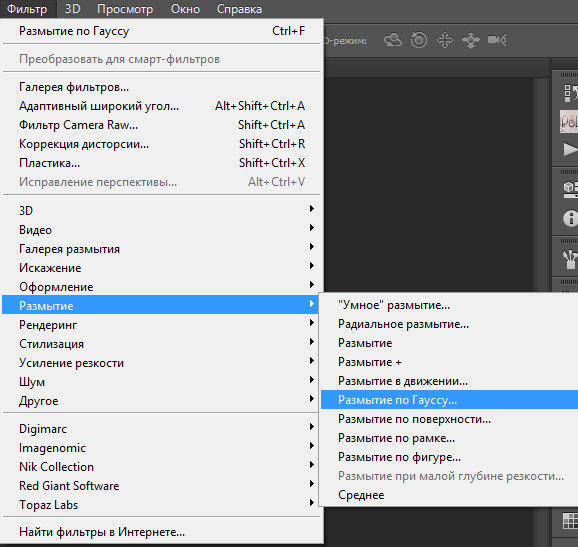Open the Справка menu

pos(239,9)
